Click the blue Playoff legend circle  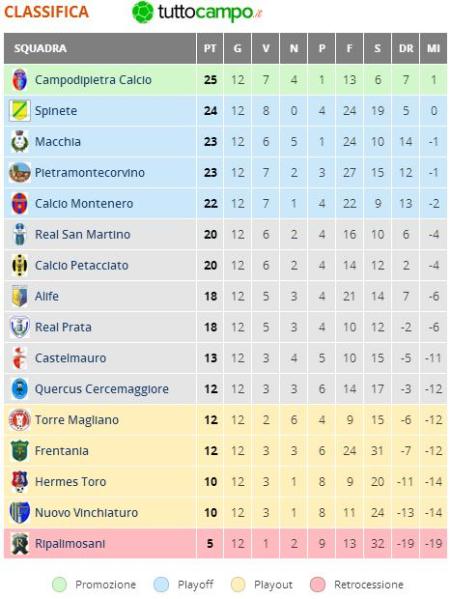[x=161, y=584]
